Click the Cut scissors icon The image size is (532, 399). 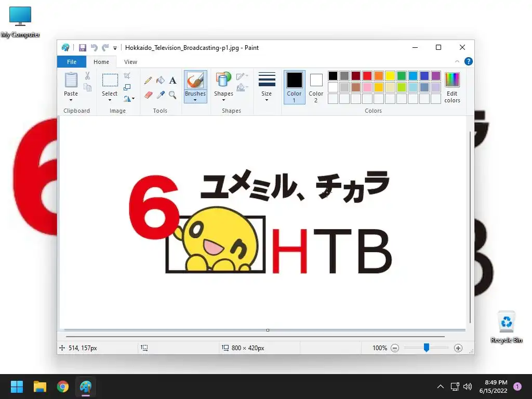[x=87, y=76]
